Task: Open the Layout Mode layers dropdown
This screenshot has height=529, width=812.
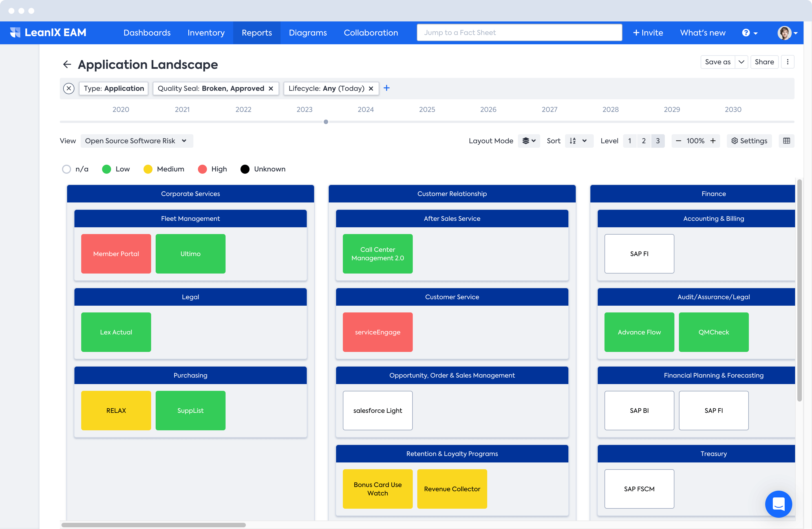Action: (529, 141)
